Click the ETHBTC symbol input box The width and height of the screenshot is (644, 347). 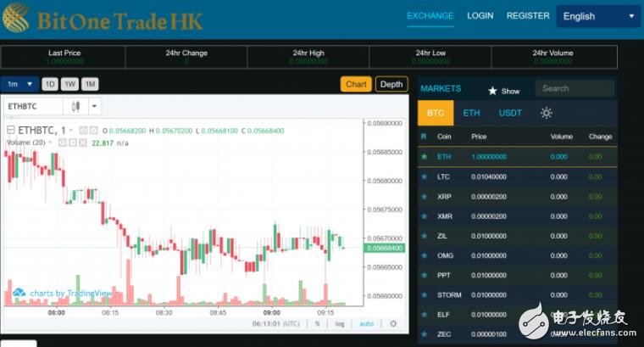(x=34, y=107)
